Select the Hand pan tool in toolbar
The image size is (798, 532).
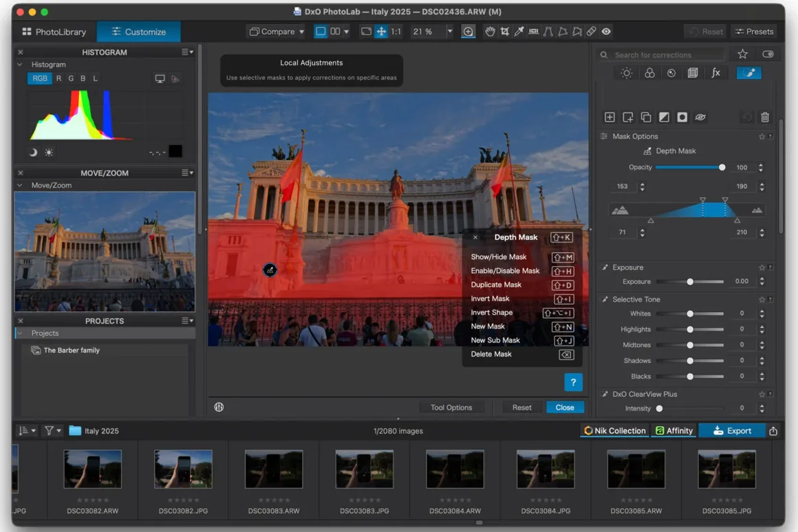point(490,32)
